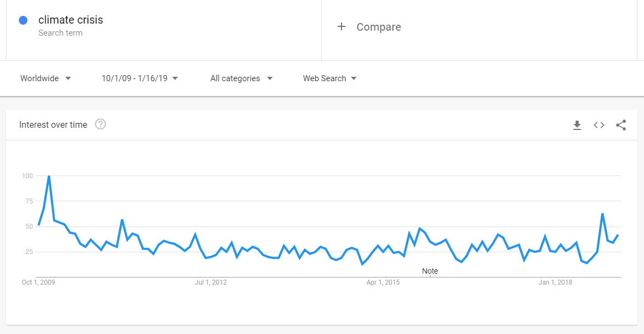Click the Jul 1, 2012 axis label
This screenshot has width=644, height=334.
[211, 282]
